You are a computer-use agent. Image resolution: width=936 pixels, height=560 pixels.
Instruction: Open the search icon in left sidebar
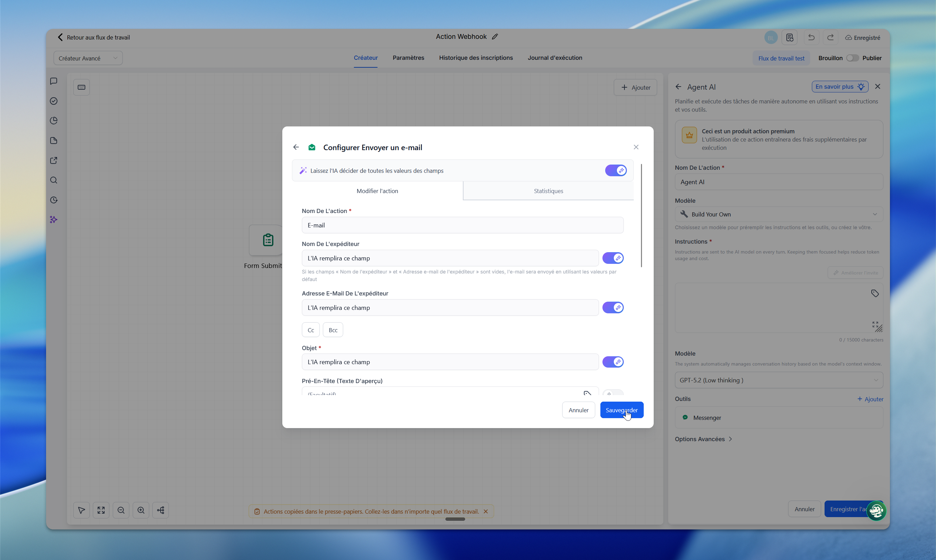pos(54,180)
